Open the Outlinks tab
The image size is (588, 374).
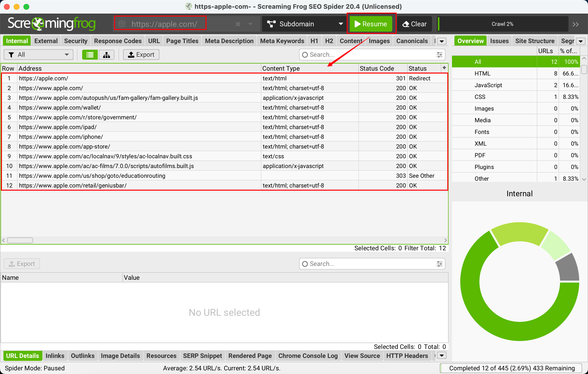pos(83,356)
